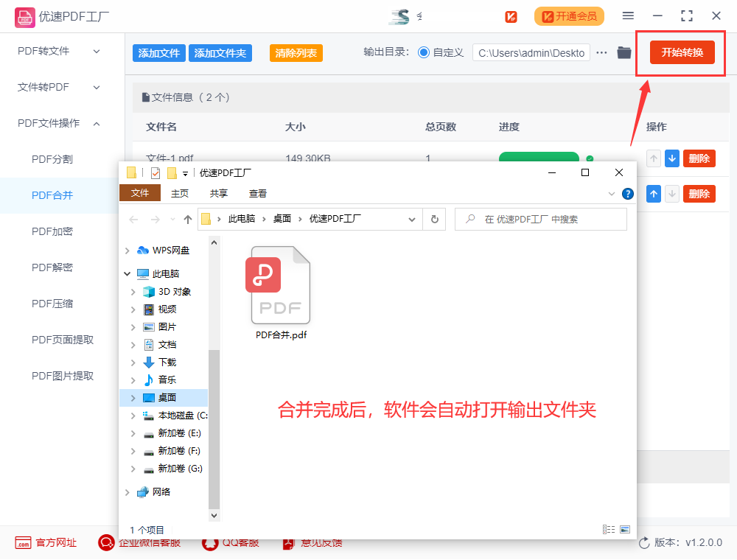Screen dimensions: 737x560
Task: Expand the WPS网盘 tree node
Action: [x=127, y=251]
